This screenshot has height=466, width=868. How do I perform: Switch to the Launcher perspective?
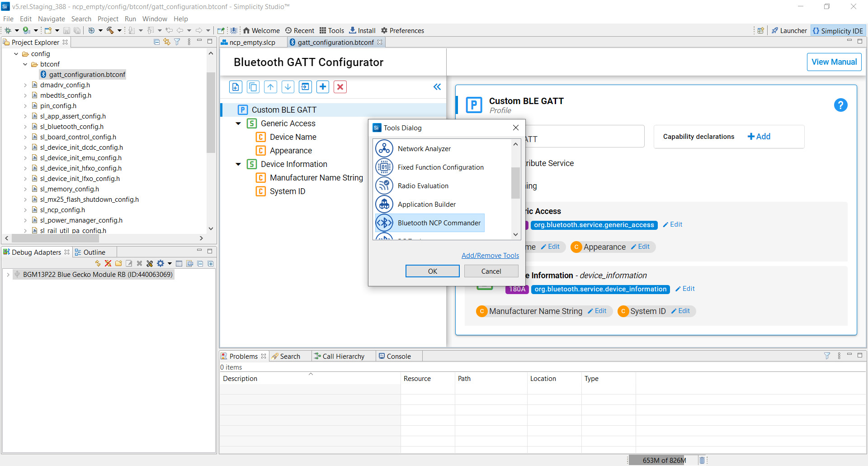(x=789, y=31)
